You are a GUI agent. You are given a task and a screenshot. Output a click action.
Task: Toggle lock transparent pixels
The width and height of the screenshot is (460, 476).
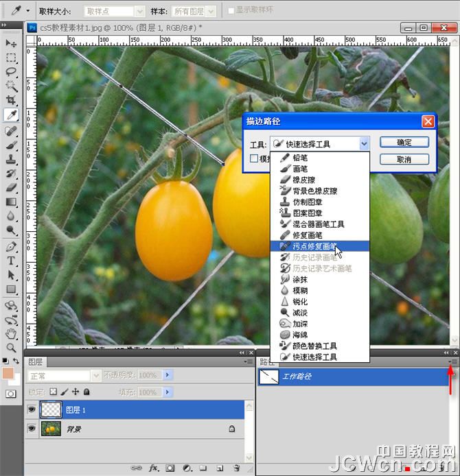click(x=53, y=392)
